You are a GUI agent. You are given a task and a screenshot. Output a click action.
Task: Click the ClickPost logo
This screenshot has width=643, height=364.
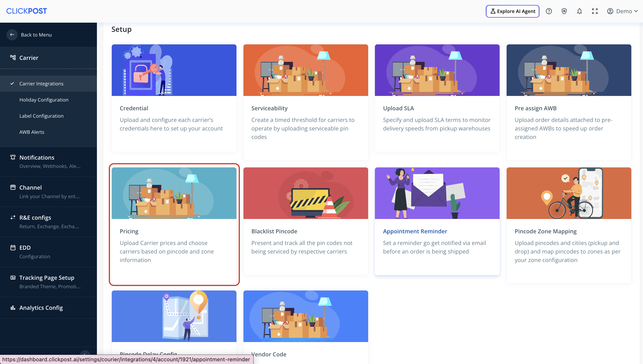(26, 11)
